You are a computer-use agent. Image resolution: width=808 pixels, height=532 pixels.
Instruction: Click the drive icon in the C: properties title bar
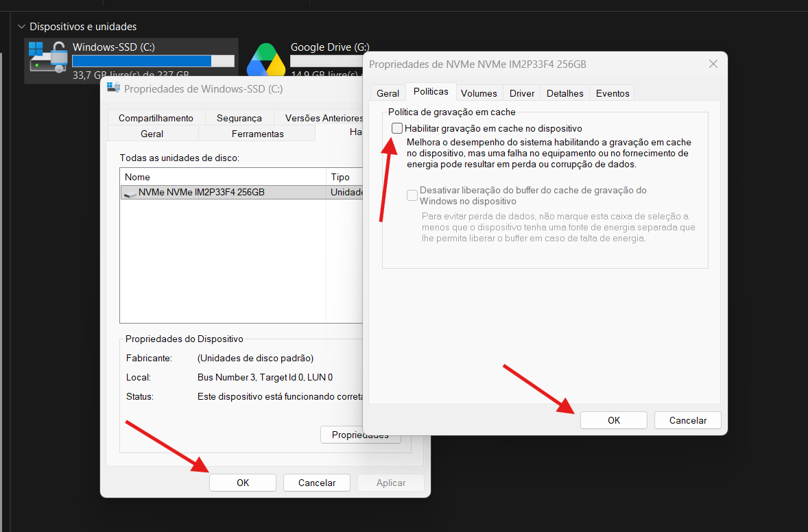tap(113, 88)
